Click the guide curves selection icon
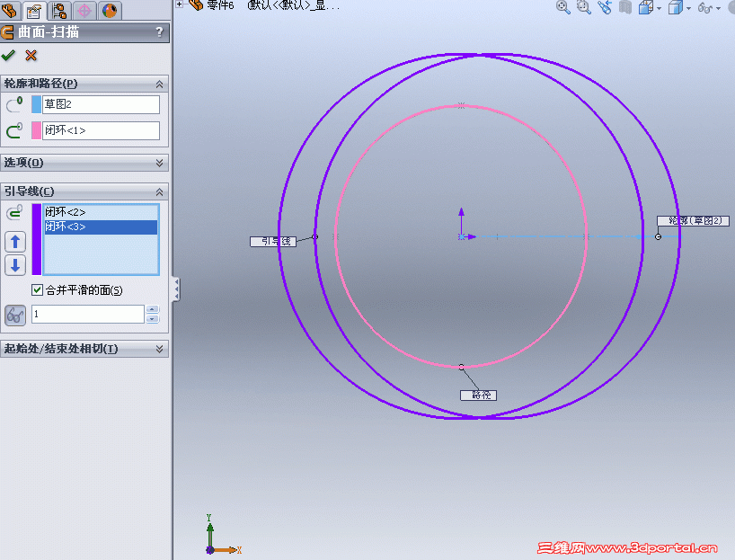The height and width of the screenshot is (560, 735). [14, 212]
